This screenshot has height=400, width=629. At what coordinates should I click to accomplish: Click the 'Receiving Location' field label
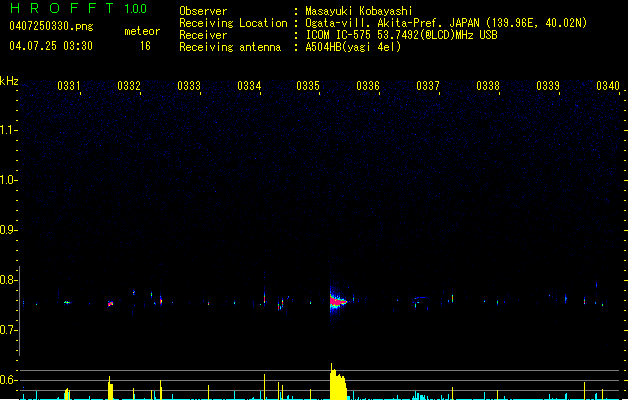click(233, 23)
